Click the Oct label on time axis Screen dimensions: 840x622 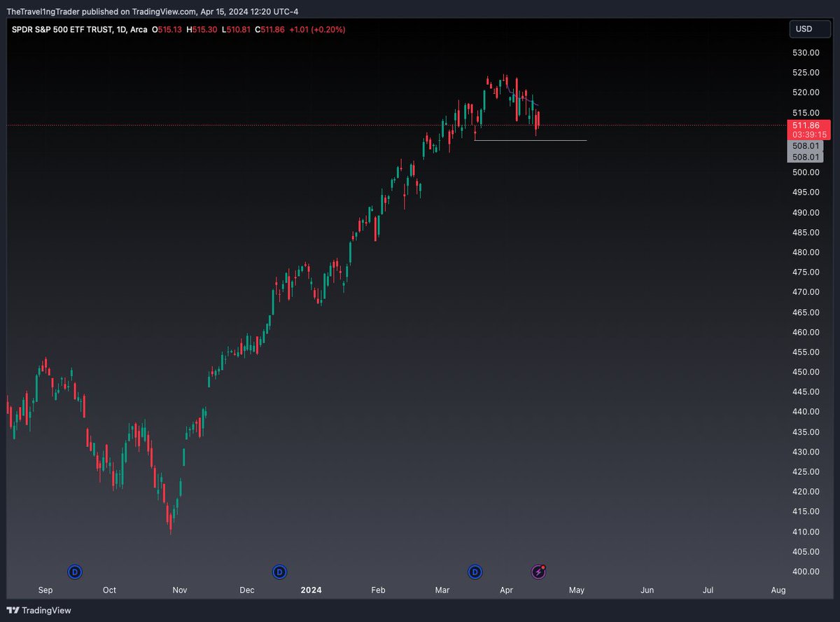click(109, 590)
